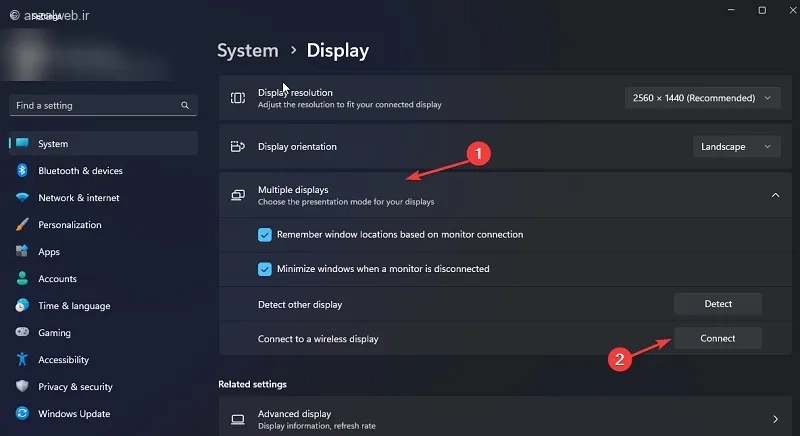Click Multiple displays header text
The image size is (800, 436).
(293, 190)
